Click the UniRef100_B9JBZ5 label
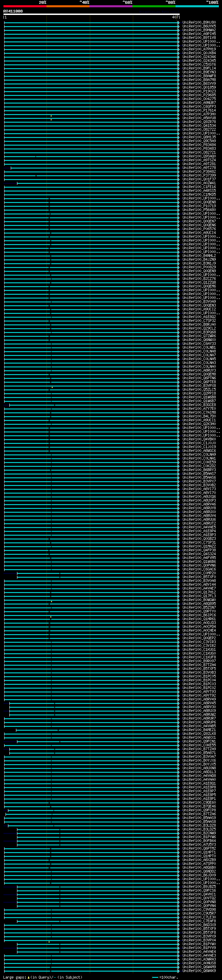 coord(199,887)
